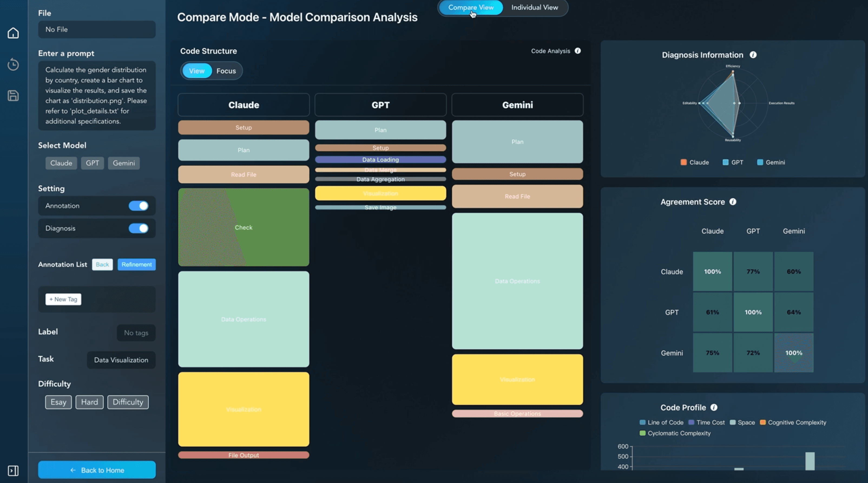The height and width of the screenshot is (483, 868).
Task: Collapse the side panel with bottom-left icon
Action: click(x=13, y=471)
